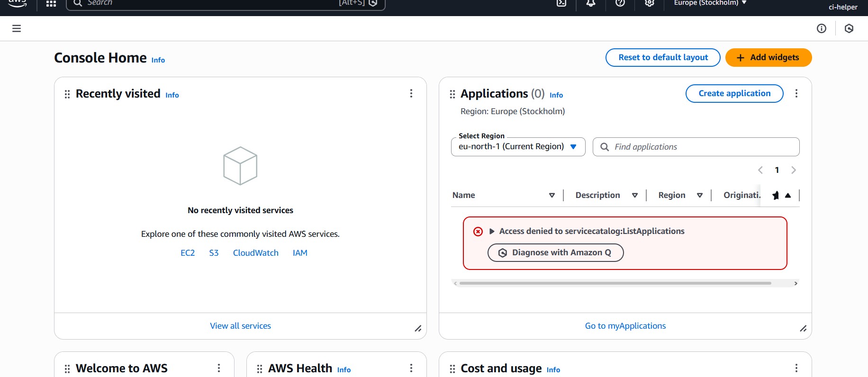This screenshot has height=377, width=868.
Task: Open Europe (Stockholm) region selector
Action: [x=710, y=3]
